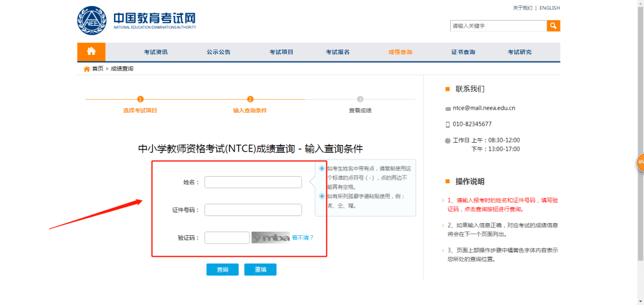Click the 中国教育考试网 site title
Viewport: 644px width, 305px height.
[x=154, y=18]
